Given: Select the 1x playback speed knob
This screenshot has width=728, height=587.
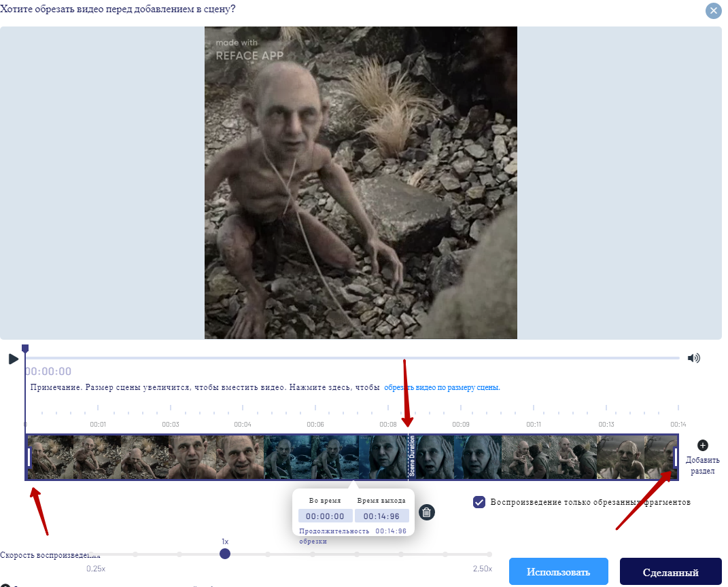Looking at the screenshot, I should (225, 554).
